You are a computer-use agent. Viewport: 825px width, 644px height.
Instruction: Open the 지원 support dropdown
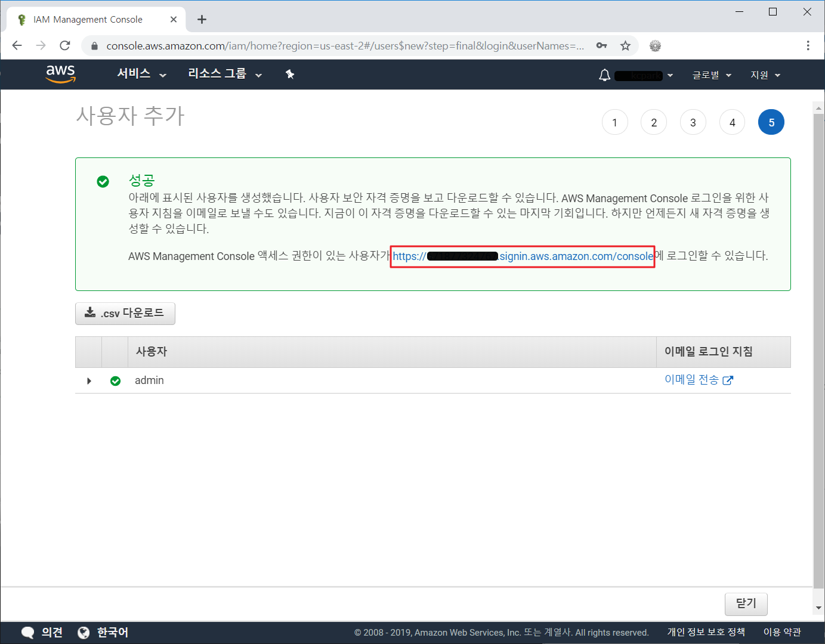click(x=765, y=75)
